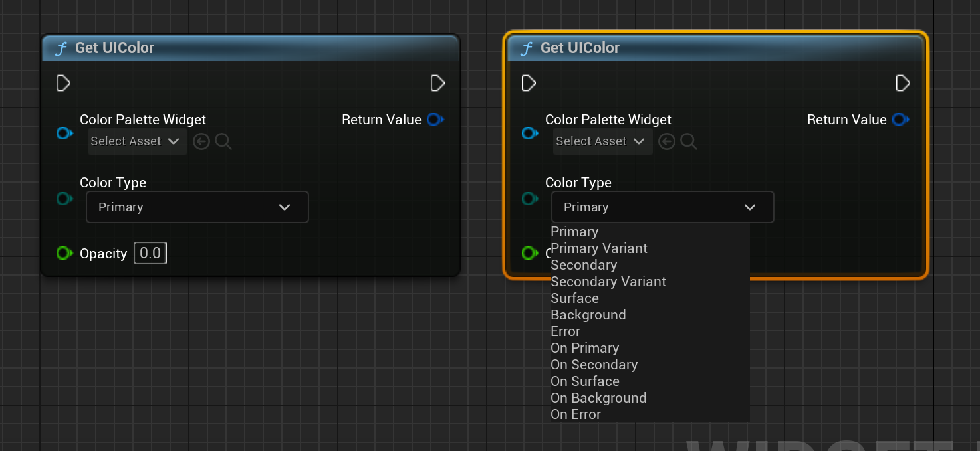Click green Opacity pin on selected node

[x=530, y=253]
